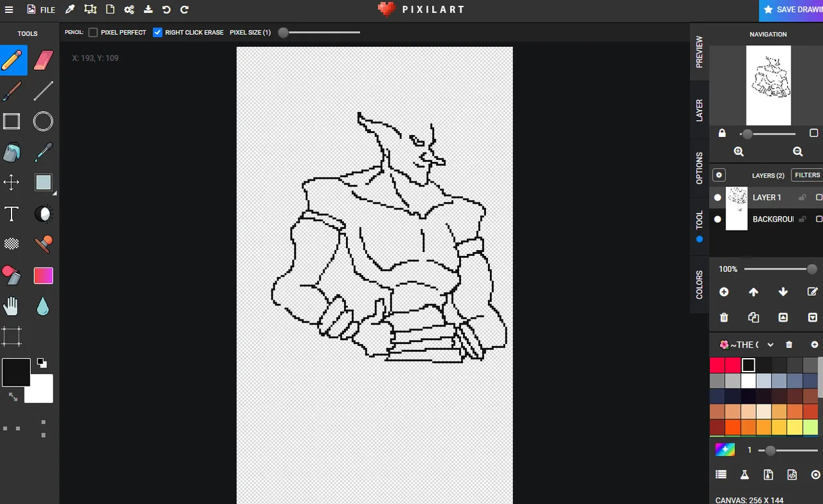Move the layer up with up arrow
The width and height of the screenshot is (823, 504).
coord(754,292)
